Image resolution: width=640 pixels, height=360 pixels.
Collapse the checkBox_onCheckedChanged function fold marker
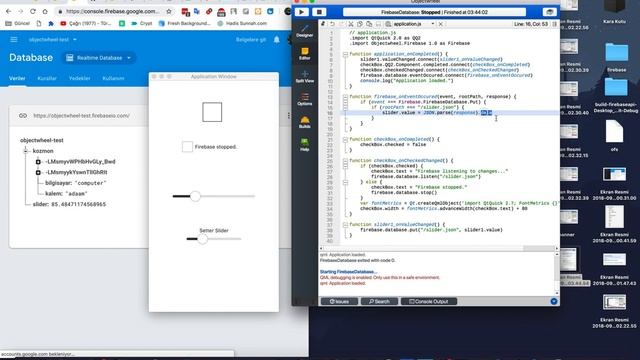[345, 160]
